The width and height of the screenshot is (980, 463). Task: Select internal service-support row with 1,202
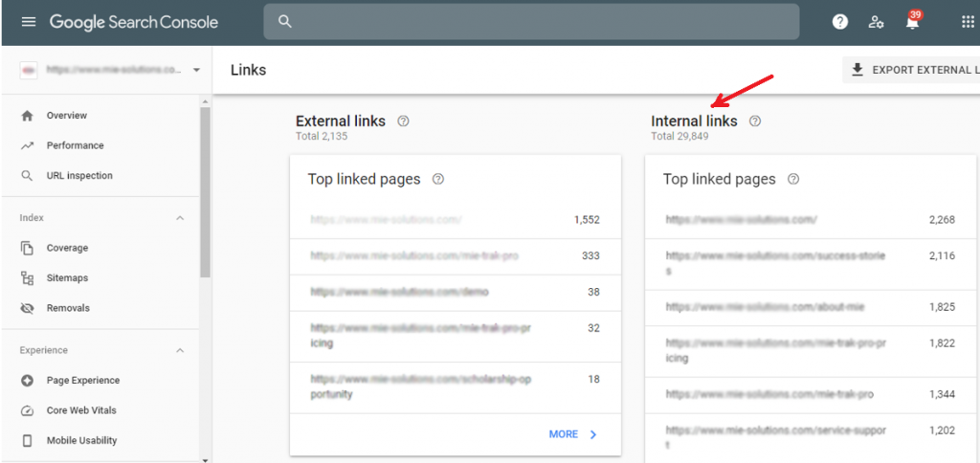[812, 438]
